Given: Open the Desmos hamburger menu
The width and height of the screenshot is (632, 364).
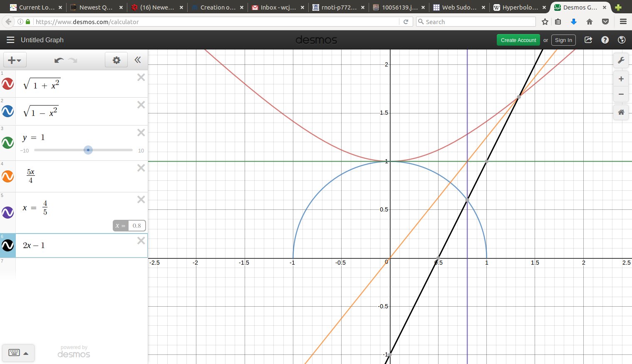Looking at the screenshot, I should click(x=10, y=40).
